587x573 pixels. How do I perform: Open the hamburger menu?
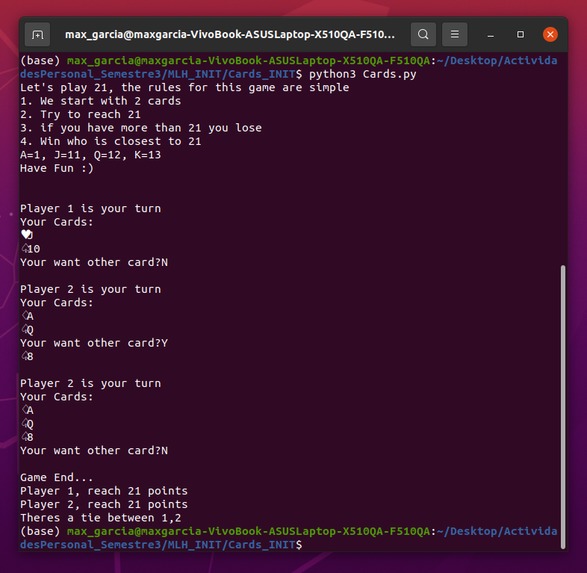pyautogui.click(x=454, y=34)
